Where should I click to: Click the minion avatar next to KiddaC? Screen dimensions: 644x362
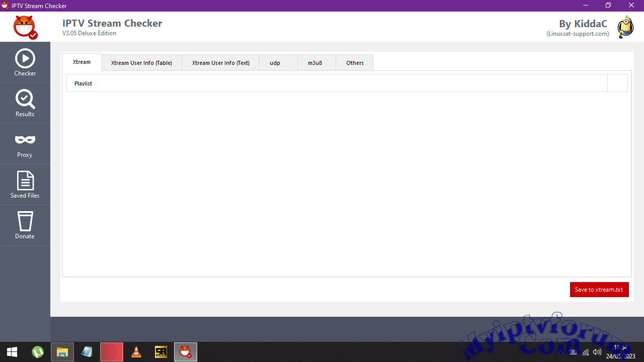tap(625, 27)
